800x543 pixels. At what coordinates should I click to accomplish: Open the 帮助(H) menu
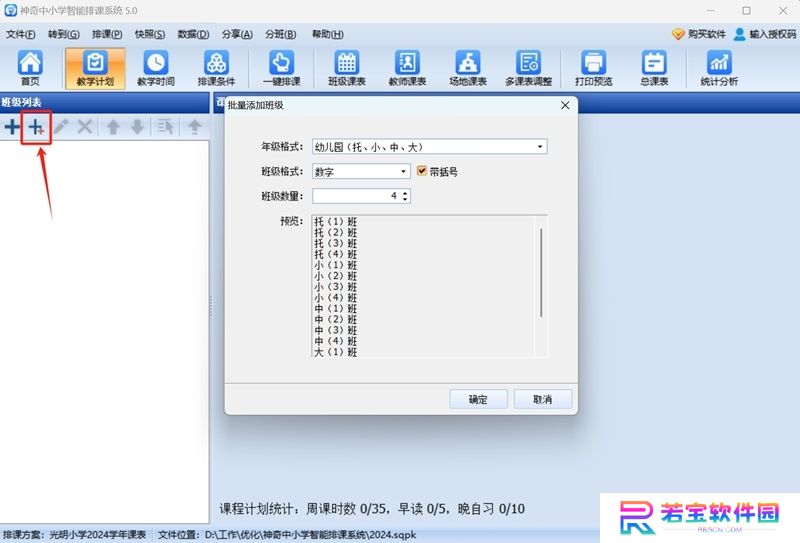pos(328,34)
